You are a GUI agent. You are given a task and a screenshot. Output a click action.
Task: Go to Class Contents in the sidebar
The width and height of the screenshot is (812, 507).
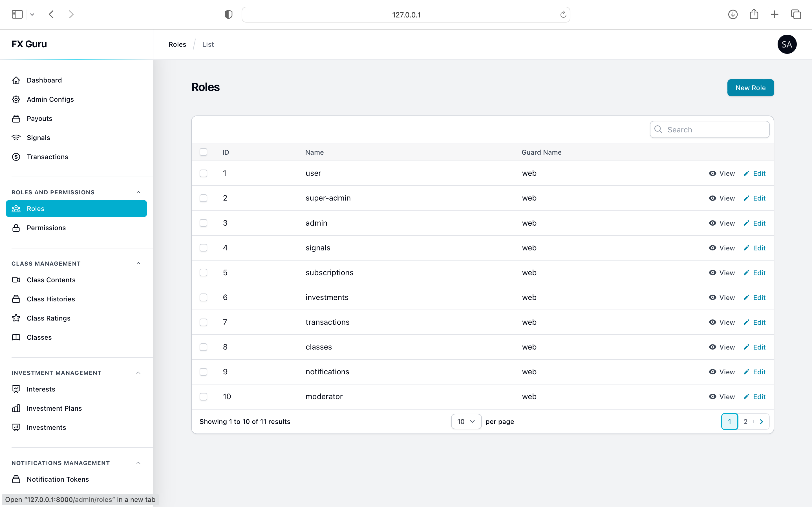(x=51, y=280)
